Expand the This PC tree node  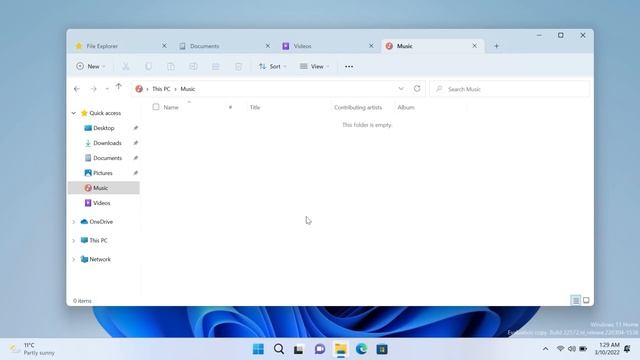point(74,240)
